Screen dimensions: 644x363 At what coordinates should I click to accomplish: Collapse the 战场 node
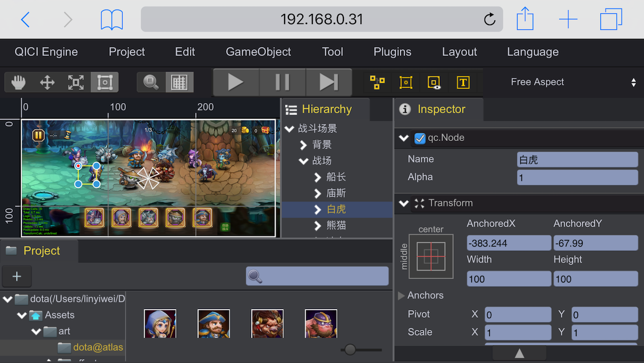(x=303, y=161)
